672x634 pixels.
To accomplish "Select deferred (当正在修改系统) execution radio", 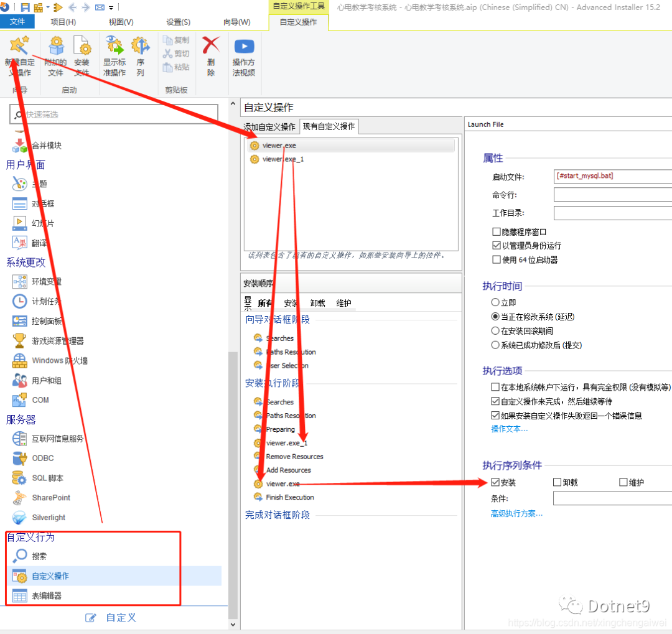I will [495, 316].
